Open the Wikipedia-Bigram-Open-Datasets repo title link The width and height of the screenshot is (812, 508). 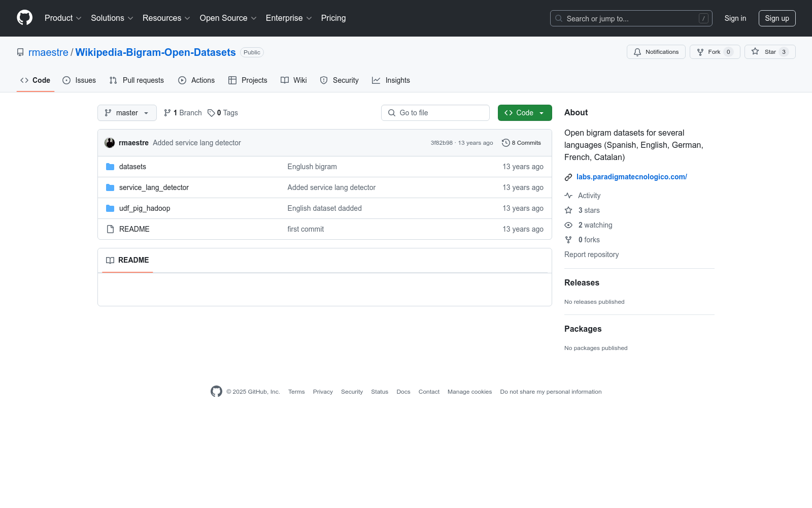coord(155,52)
